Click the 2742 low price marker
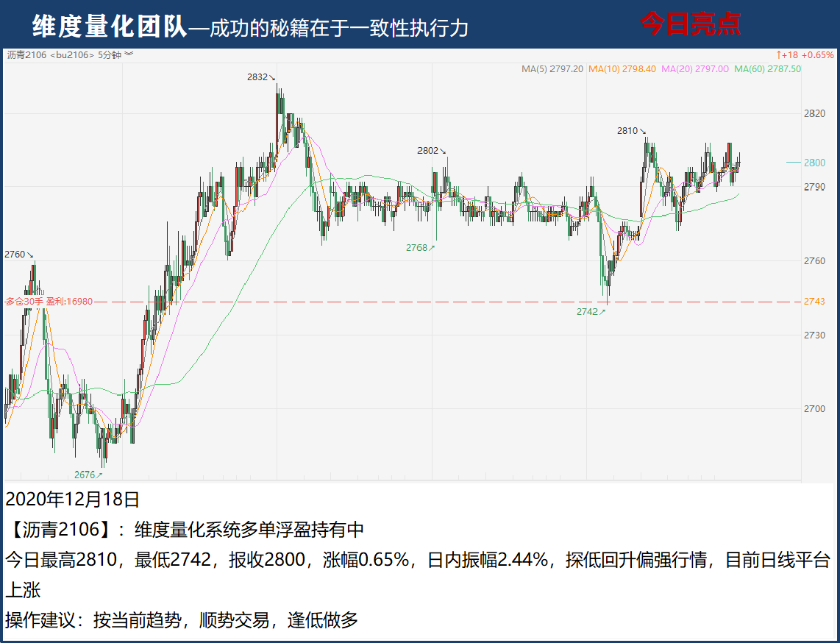Image resolution: width=840 pixels, height=643 pixels. click(591, 312)
